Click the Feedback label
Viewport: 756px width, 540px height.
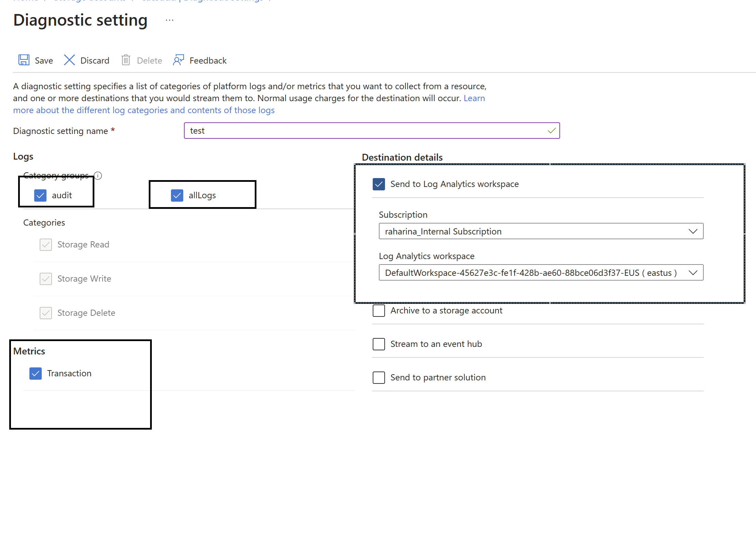tap(208, 60)
